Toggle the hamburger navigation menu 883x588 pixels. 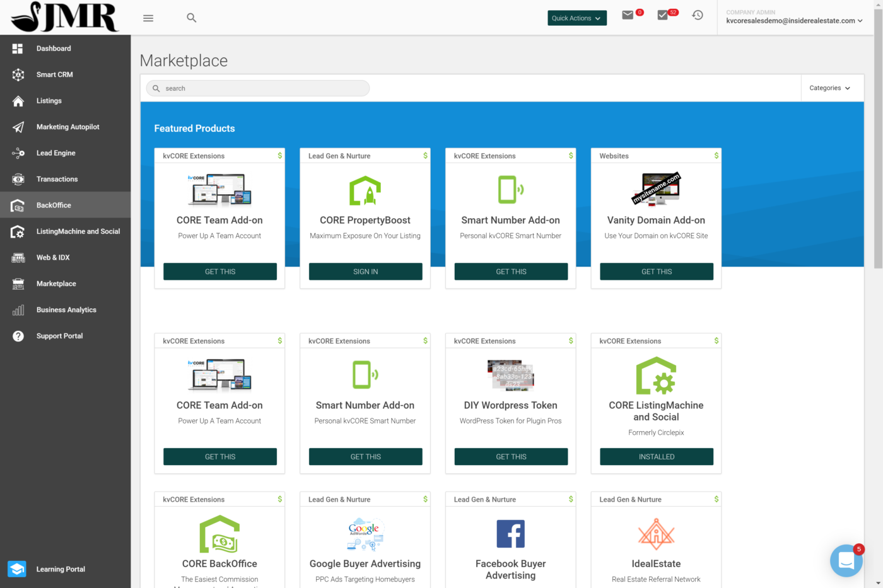click(148, 18)
